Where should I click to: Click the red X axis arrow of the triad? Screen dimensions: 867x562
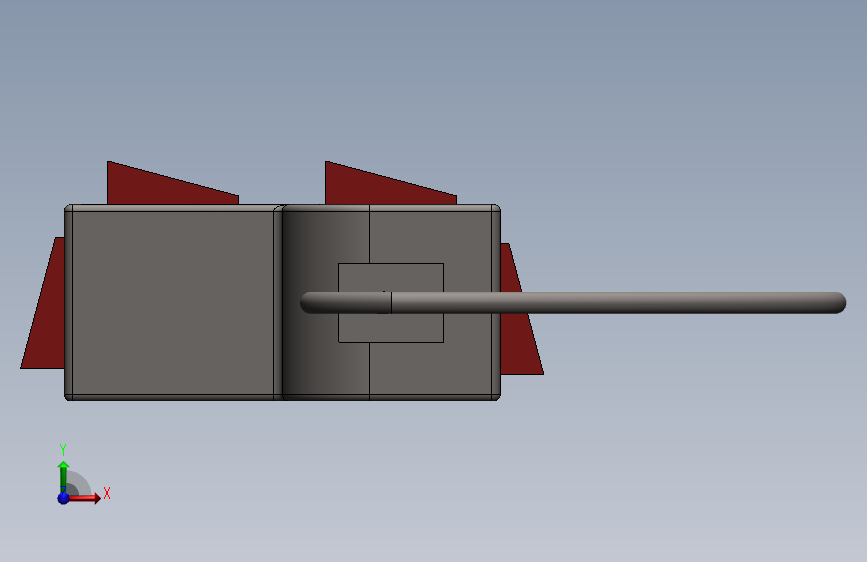tap(84, 498)
